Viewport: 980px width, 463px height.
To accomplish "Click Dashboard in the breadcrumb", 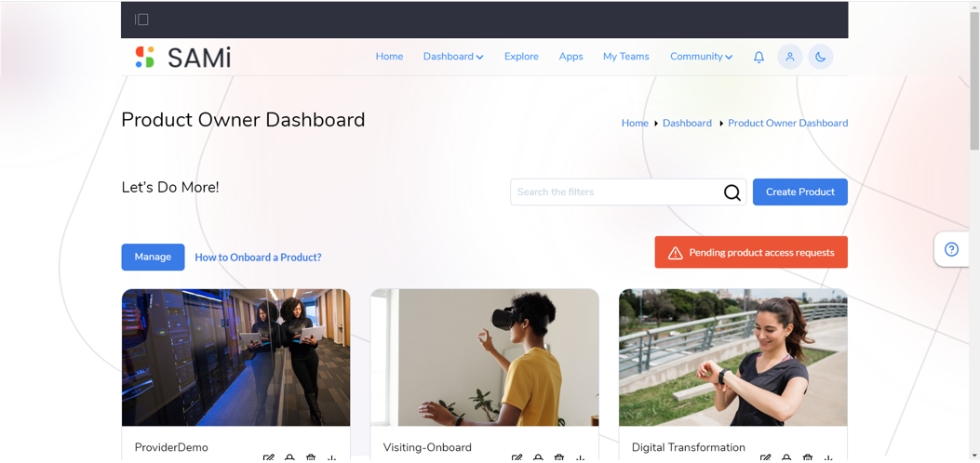I will (688, 124).
